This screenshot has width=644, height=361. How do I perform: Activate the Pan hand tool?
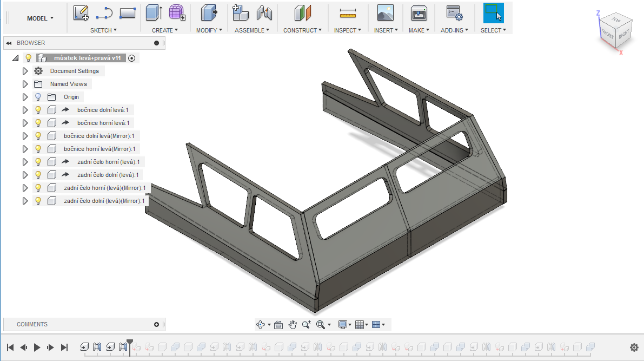[x=293, y=325]
